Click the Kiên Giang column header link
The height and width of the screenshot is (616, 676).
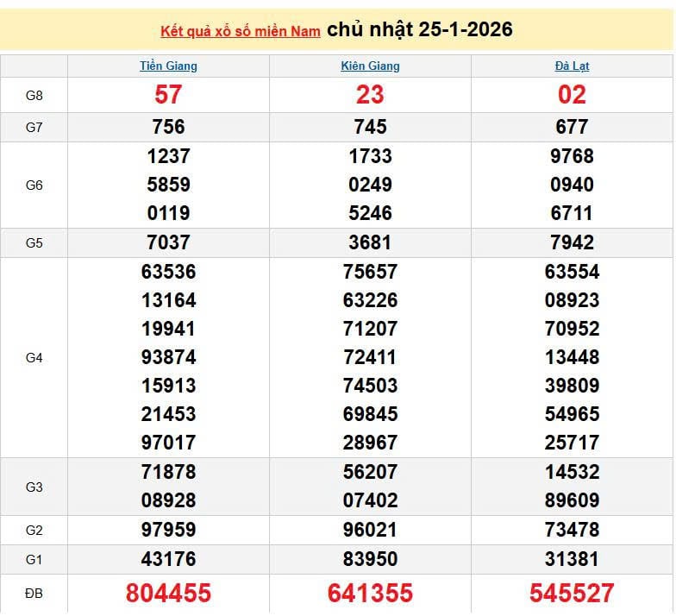pyautogui.click(x=370, y=66)
